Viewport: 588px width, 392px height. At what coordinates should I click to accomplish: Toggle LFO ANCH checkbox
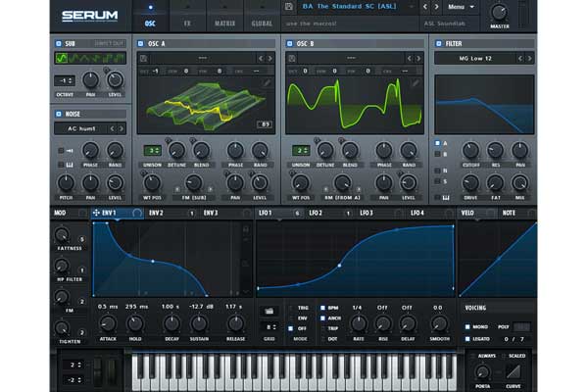[322, 318]
